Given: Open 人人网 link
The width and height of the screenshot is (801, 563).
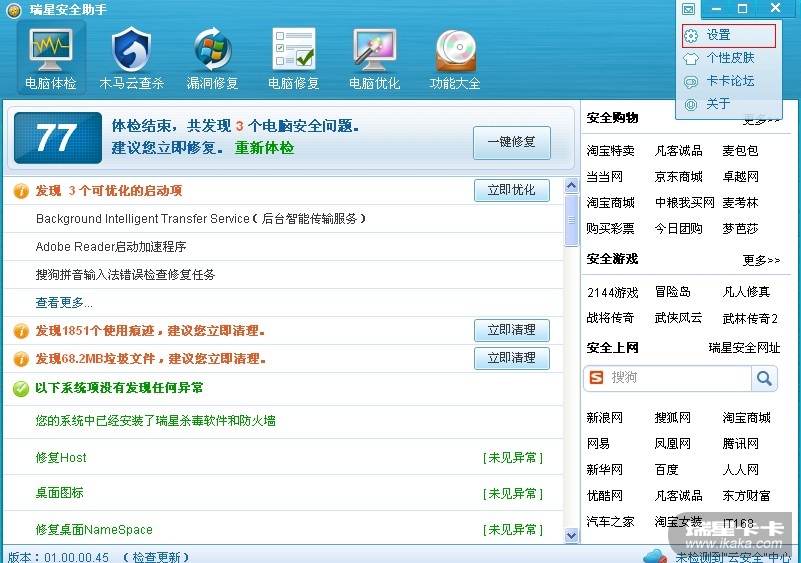Looking at the screenshot, I should tap(740, 470).
